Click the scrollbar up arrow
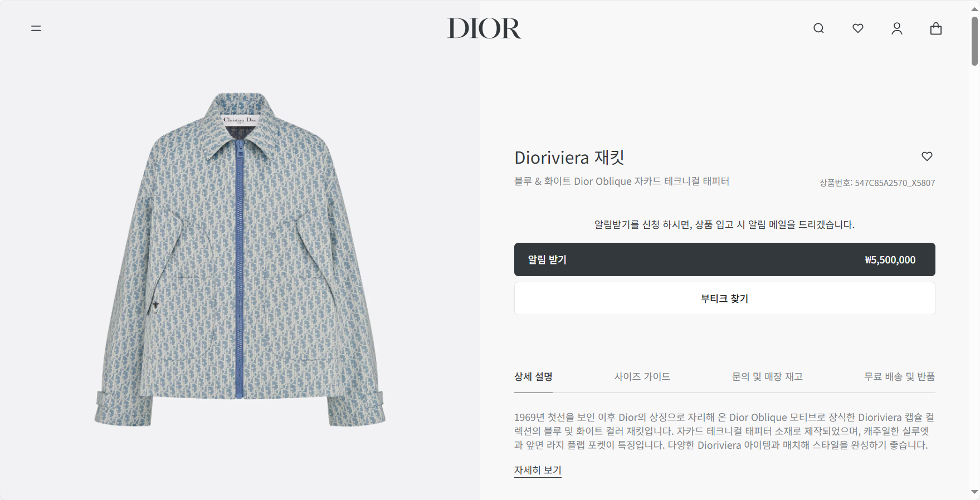980x500 pixels. click(974, 9)
